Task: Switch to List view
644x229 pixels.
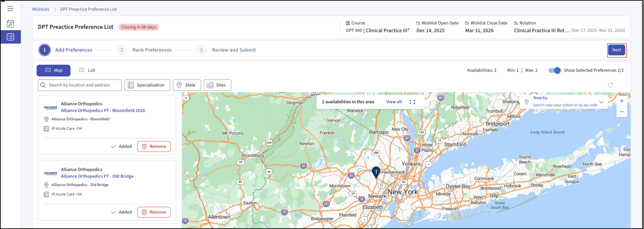Action: (87, 70)
